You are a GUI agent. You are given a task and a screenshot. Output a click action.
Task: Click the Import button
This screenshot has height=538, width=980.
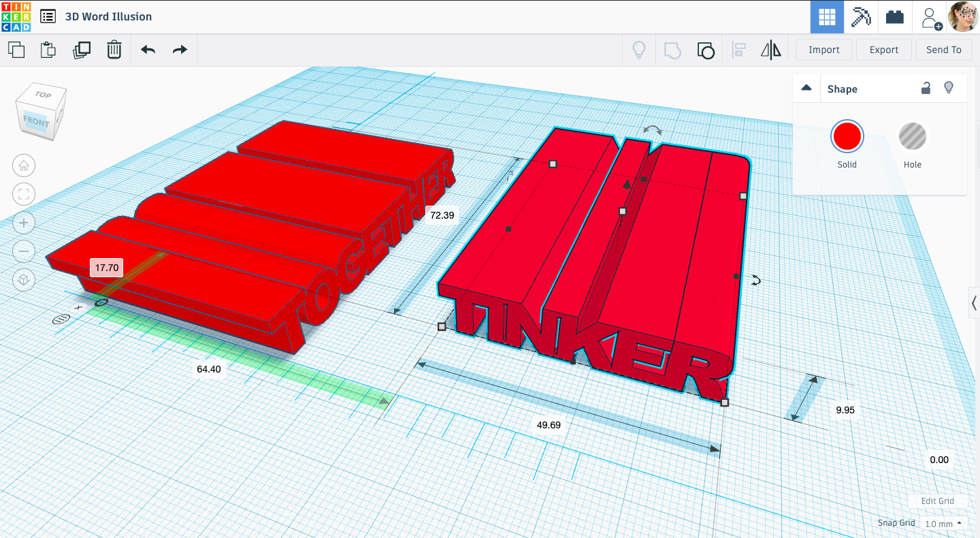coord(824,50)
